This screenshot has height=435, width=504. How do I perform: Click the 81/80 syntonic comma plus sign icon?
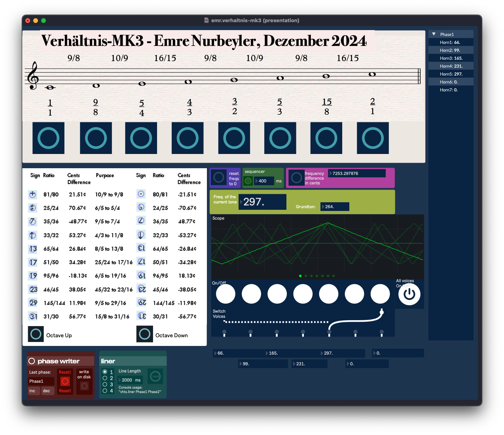32,194
